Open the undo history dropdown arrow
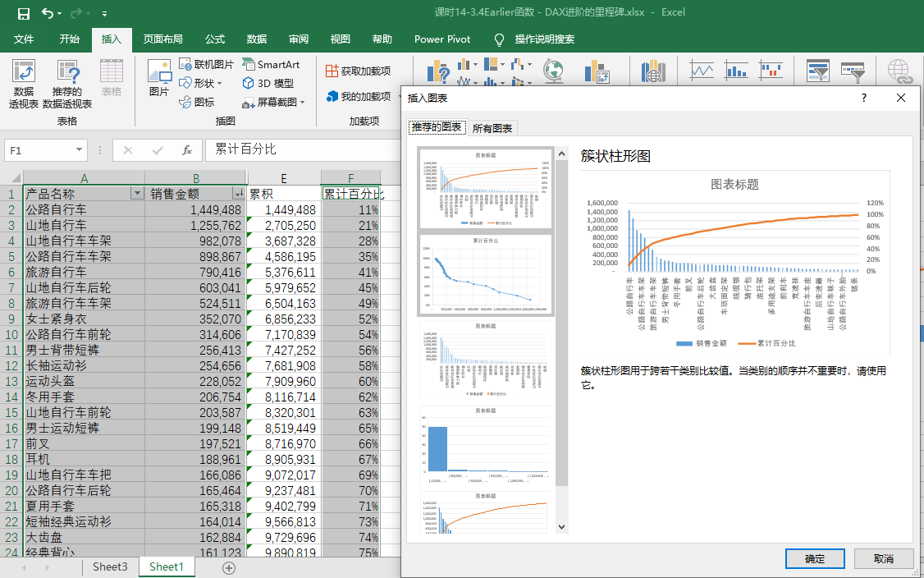This screenshot has width=924, height=578. [61, 13]
